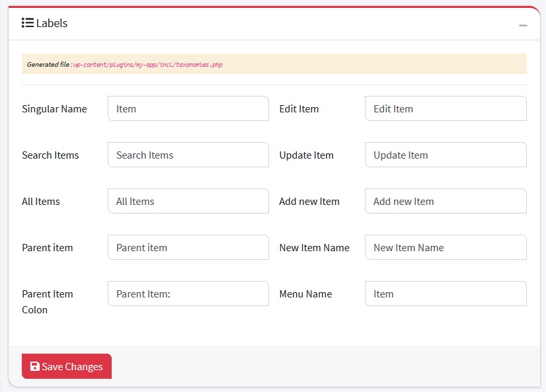Focus the Singular Name input field

pos(188,108)
